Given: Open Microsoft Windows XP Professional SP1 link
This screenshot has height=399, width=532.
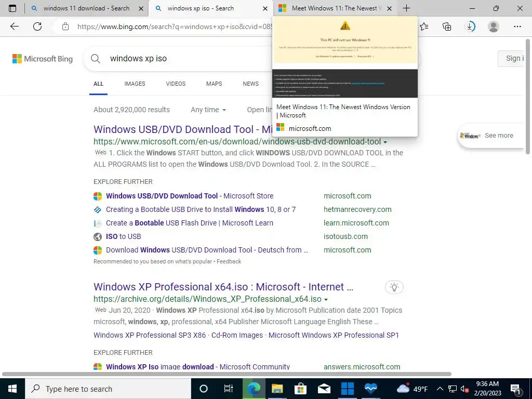Looking at the screenshot, I should pos(334,335).
